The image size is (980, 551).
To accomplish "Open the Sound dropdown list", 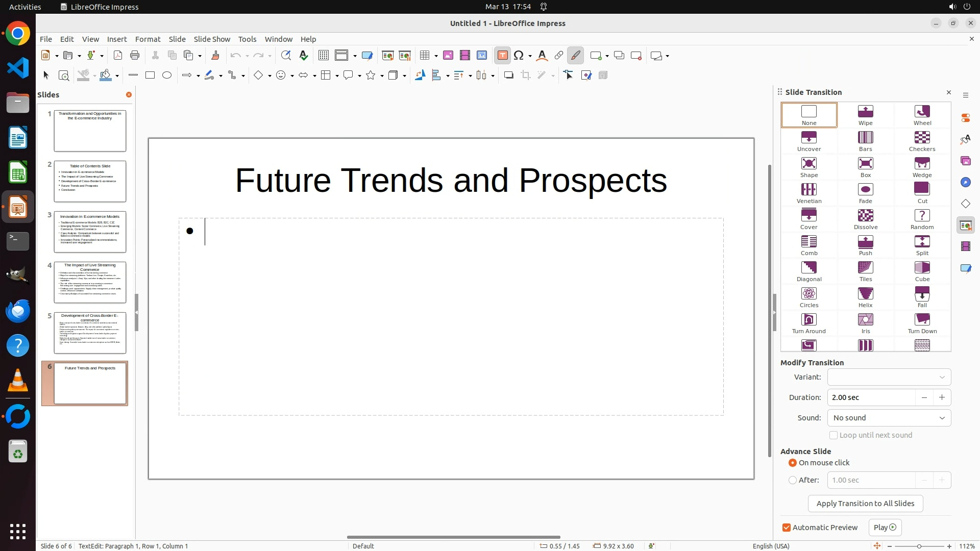I will [889, 418].
